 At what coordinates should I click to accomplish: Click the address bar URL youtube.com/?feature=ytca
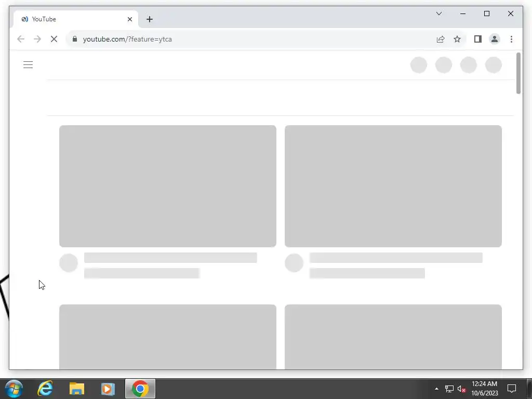coord(127,39)
